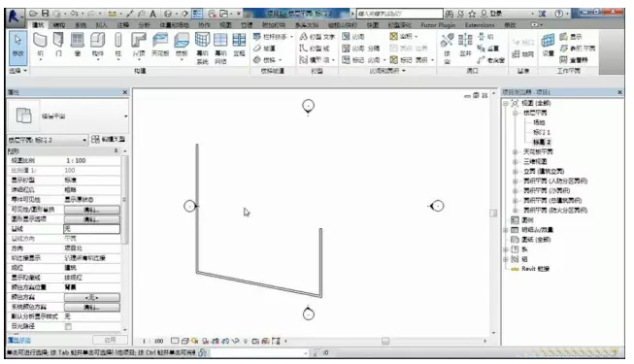Choose the Curtain Grid tool
Screen dimensions: 634x364
click(x=220, y=49)
